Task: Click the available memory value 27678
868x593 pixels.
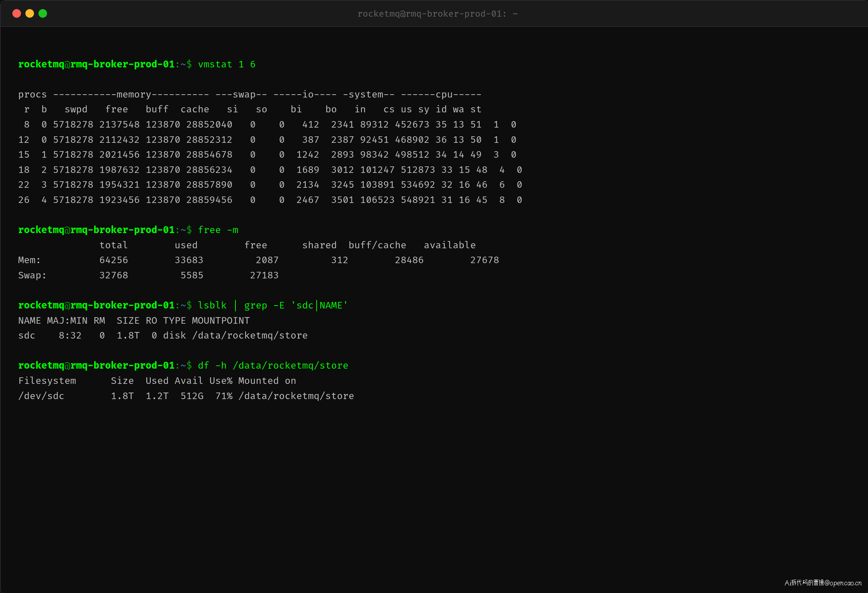Action: (485, 260)
